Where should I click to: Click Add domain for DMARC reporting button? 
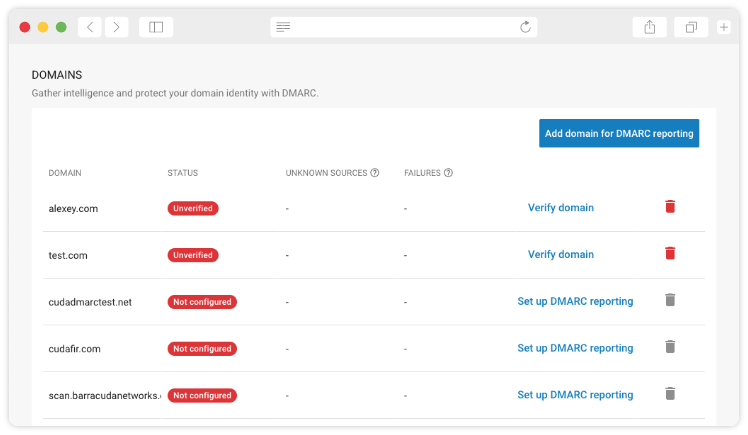click(618, 133)
